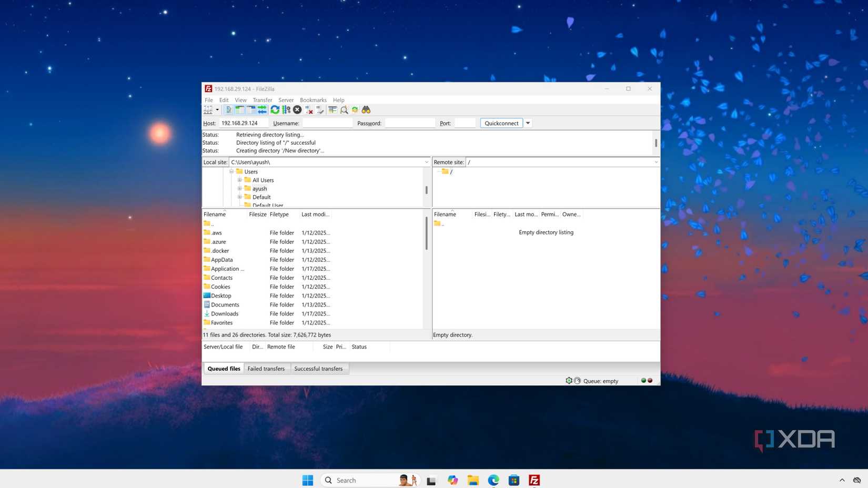This screenshot has height=488, width=868.
Task: Open Site Manager dropdown arrow
Action: click(217, 110)
